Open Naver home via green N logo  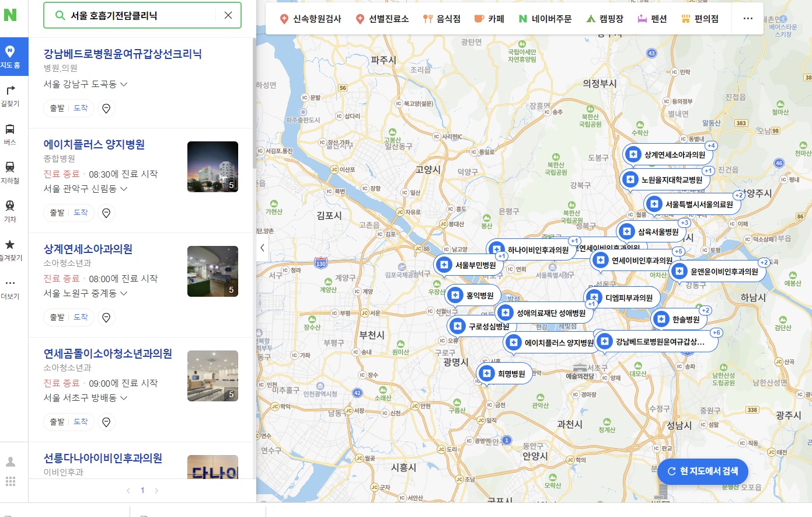pyautogui.click(x=10, y=15)
